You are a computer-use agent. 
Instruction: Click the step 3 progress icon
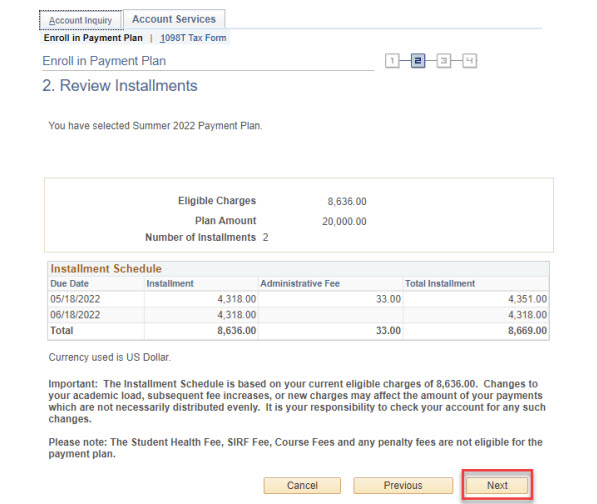point(444,61)
